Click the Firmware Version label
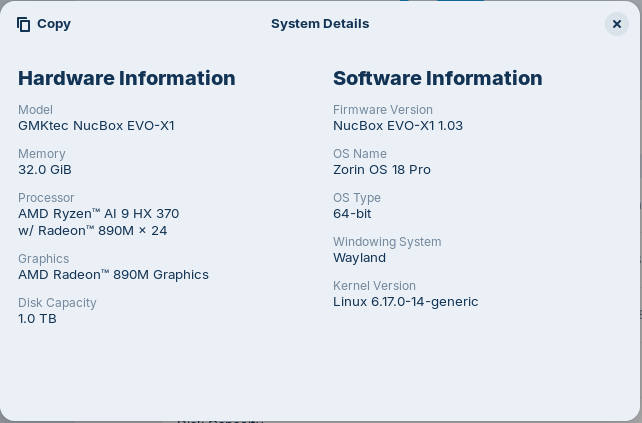 (382, 110)
